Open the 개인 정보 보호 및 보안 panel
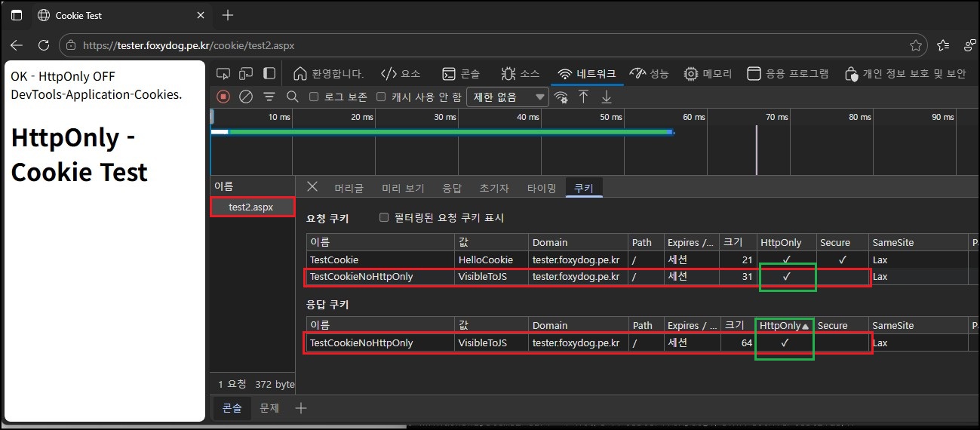980x430 pixels. [x=905, y=73]
